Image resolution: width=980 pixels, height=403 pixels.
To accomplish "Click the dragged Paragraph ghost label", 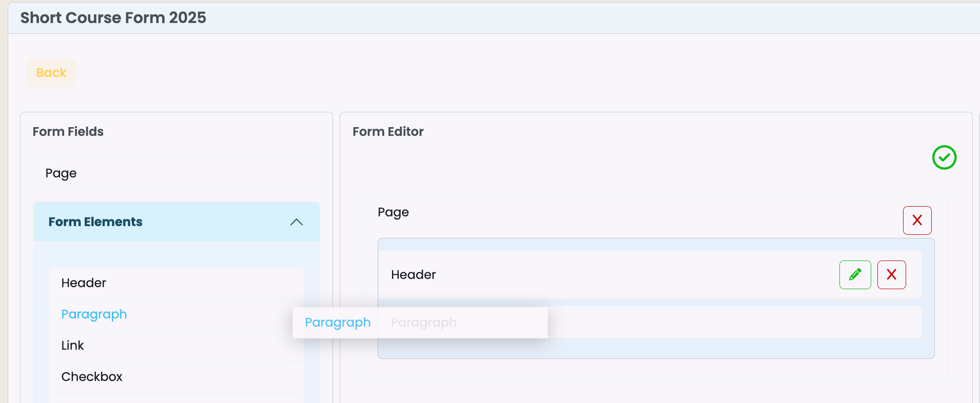I will click(x=338, y=323).
